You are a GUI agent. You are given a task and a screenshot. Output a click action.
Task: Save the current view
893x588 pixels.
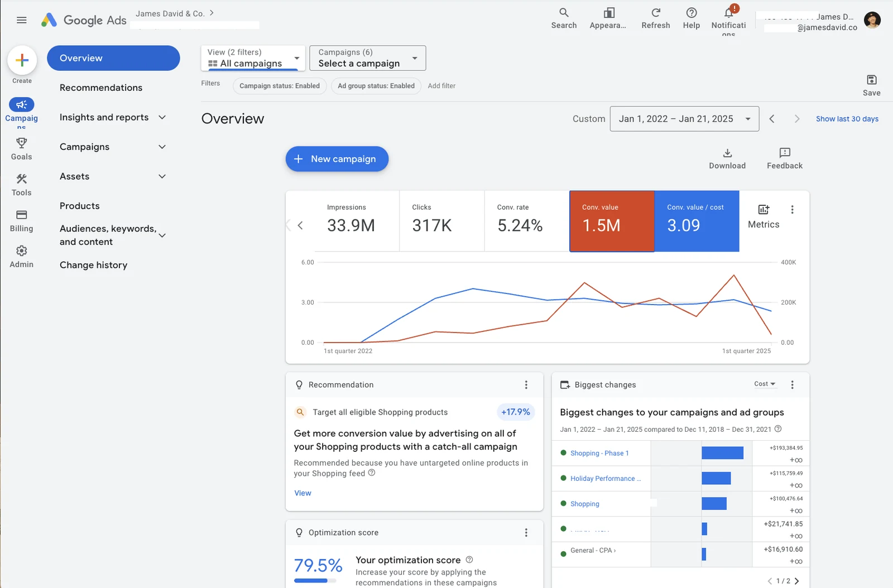pyautogui.click(x=871, y=85)
